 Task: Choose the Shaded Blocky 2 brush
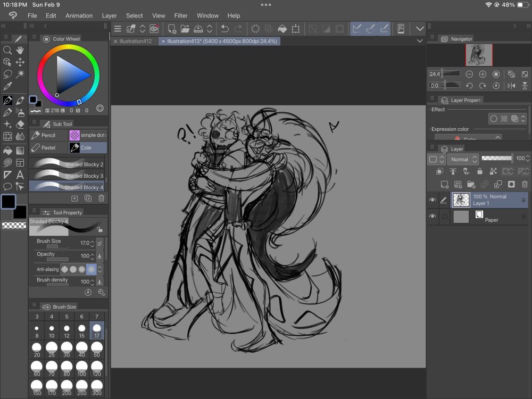[68, 164]
